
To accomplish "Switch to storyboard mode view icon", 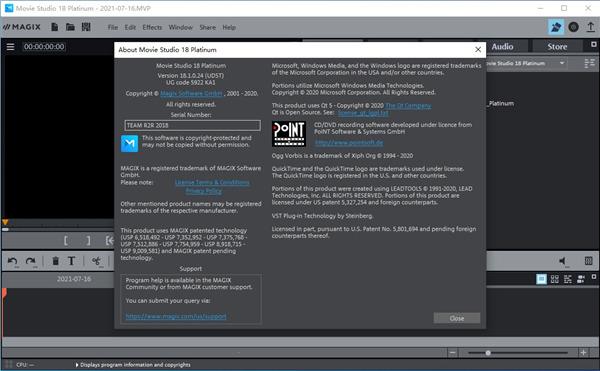I will click(541, 279).
